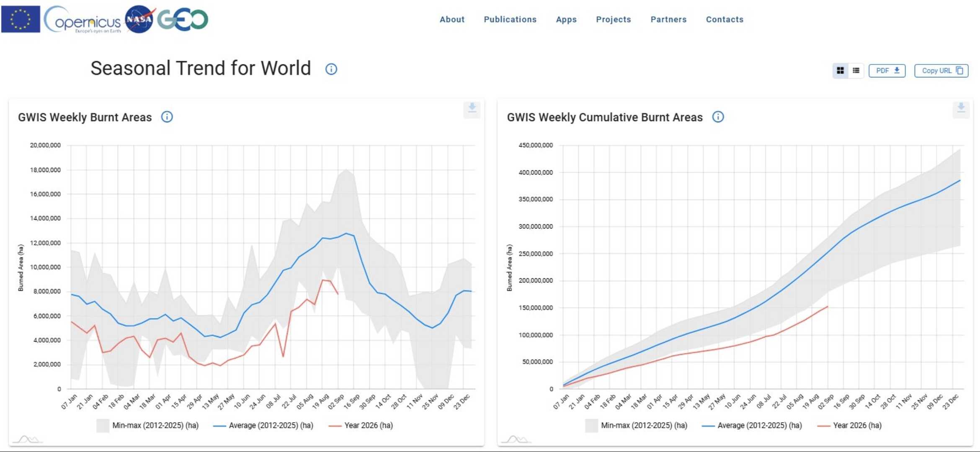
Task: Toggle Average series in Cumulative chart legend
Action: point(752,426)
